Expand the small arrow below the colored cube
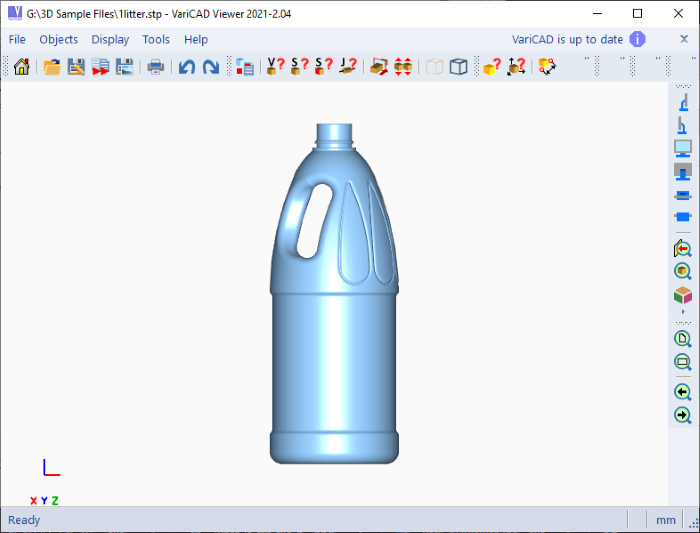This screenshot has height=533, width=700. [683, 313]
